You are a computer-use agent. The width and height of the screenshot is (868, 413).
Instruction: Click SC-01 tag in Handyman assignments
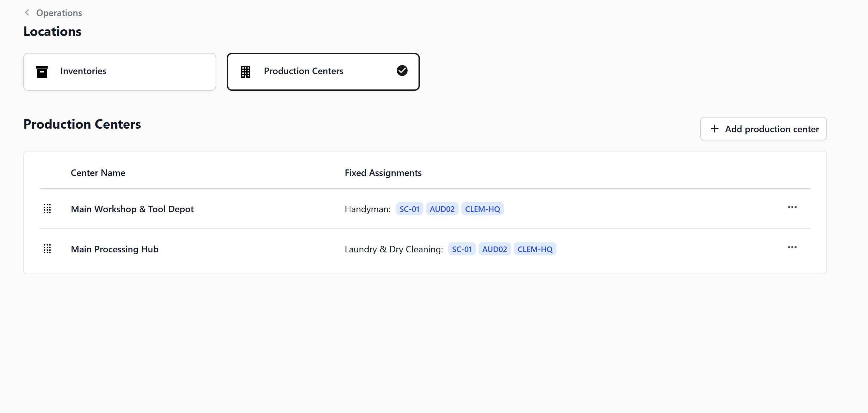[409, 209]
